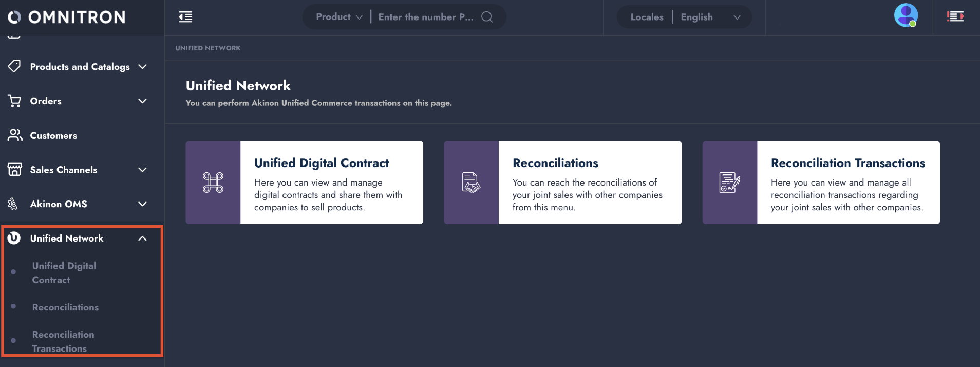
Task: Click the Customers people icon in sidebar
Action: (15, 135)
